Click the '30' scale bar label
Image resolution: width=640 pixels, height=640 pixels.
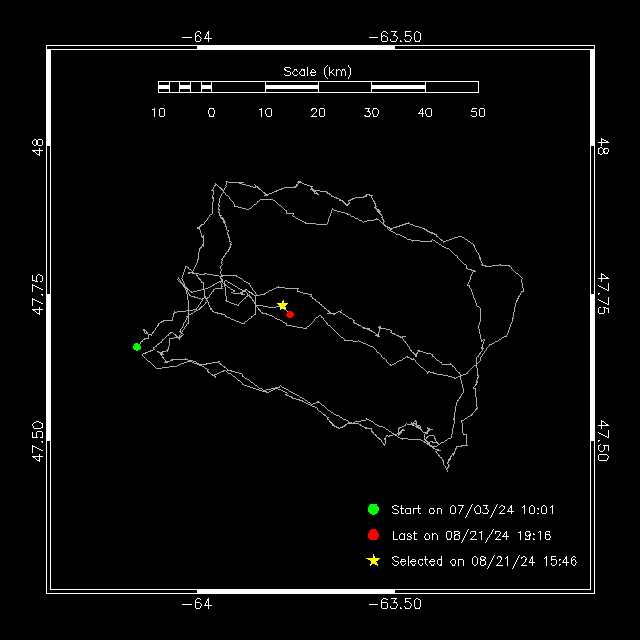click(371, 113)
